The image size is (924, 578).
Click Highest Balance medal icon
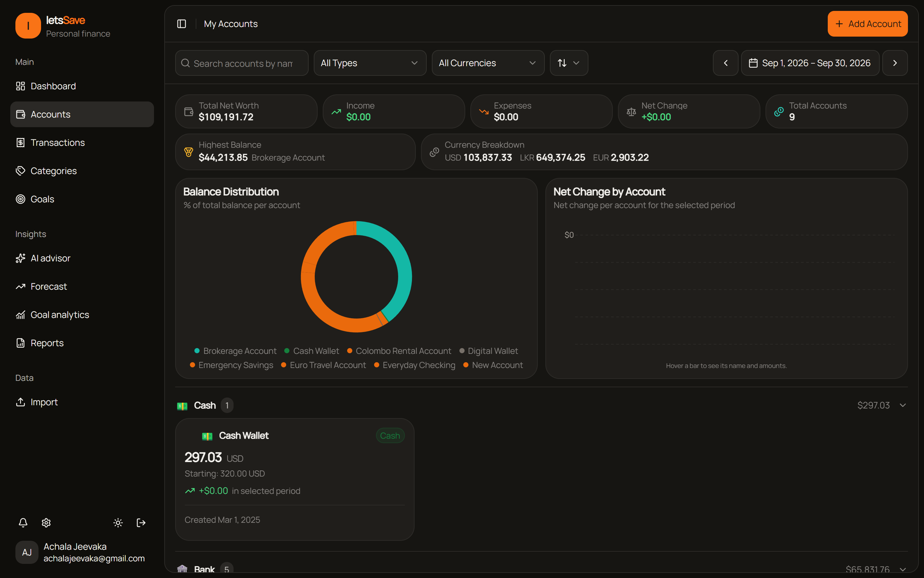click(189, 152)
